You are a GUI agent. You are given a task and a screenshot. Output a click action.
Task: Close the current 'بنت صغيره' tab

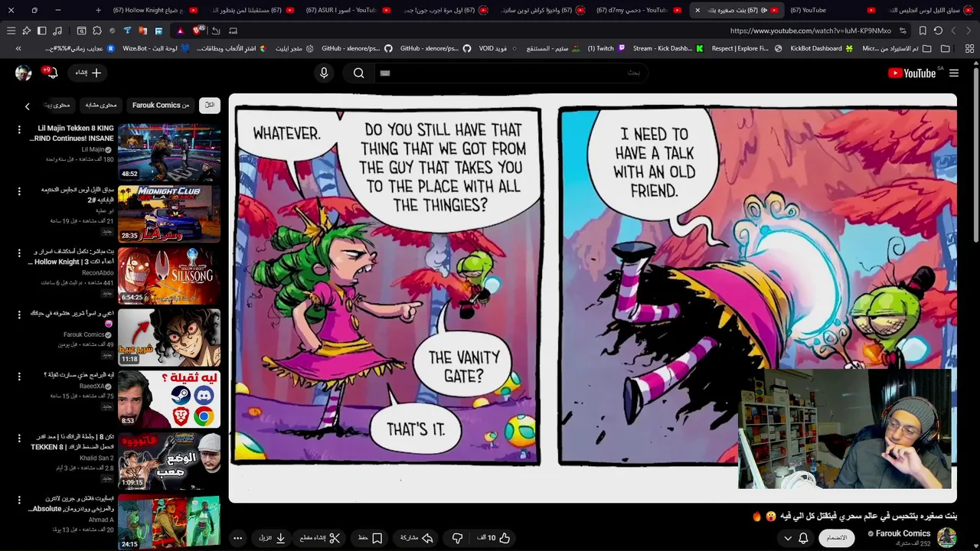pos(697,10)
